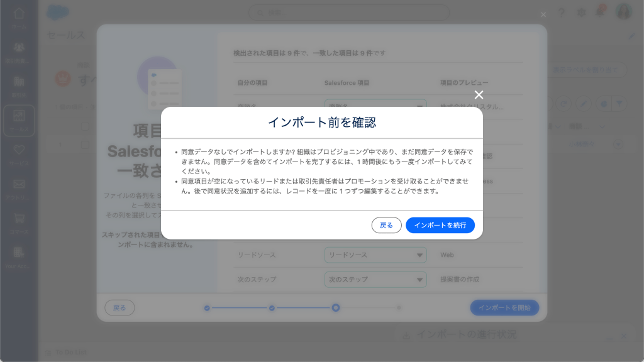
Task: Close the import wizard with top X
Action: click(x=543, y=15)
